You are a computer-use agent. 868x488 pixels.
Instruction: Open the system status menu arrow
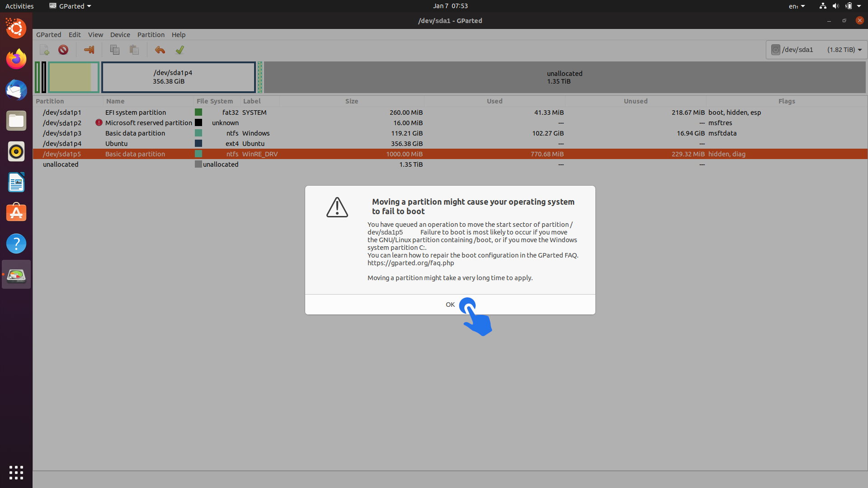tap(859, 6)
